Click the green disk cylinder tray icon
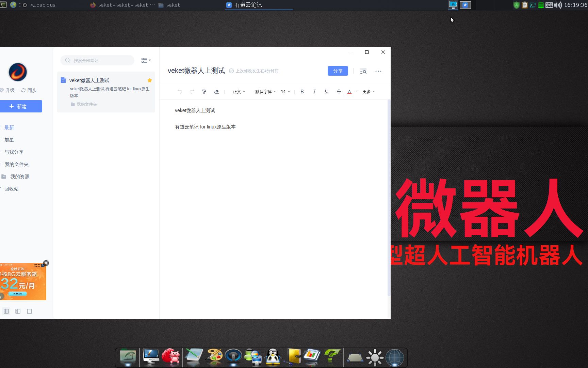The height and width of the screenshot is (368, 588). (541, 5)
